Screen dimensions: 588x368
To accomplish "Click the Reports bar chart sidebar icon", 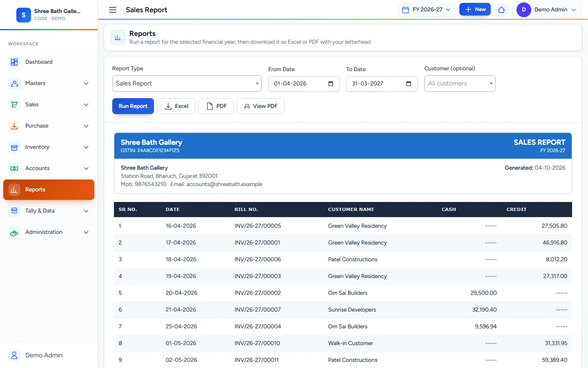I will click(14, 190).
